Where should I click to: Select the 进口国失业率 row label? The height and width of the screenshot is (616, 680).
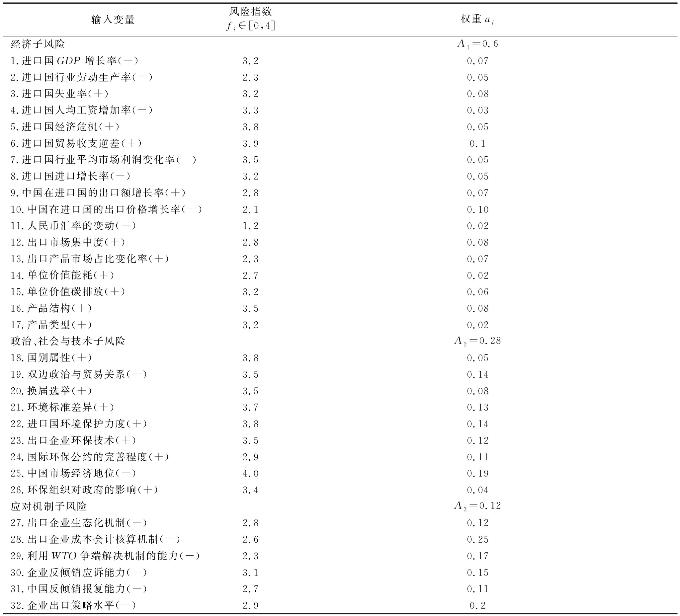pyautogui.click(x=59, y=94)
